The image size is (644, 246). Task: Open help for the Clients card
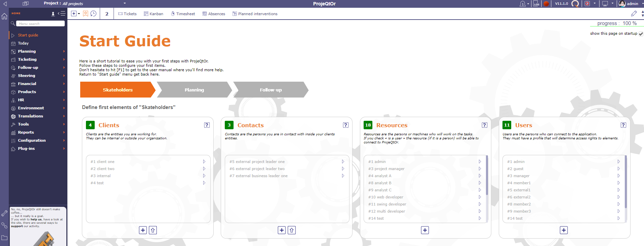point(207,125)
